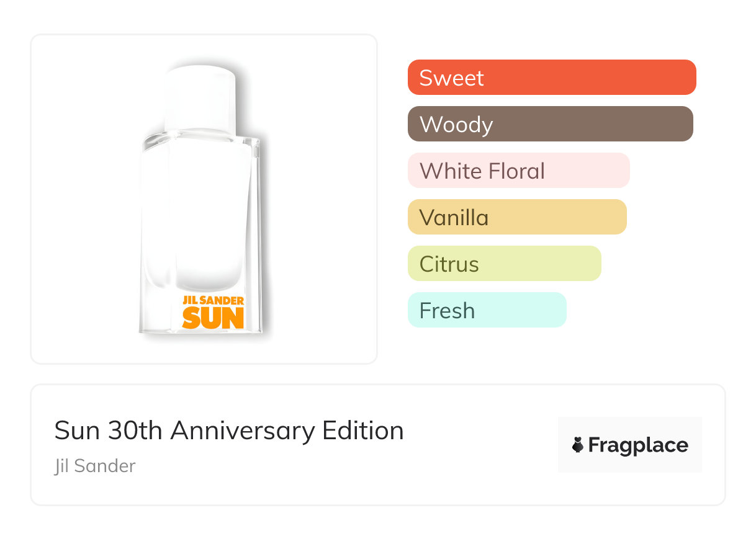Click the orange SUN logo on bottle

click(213, 318)
